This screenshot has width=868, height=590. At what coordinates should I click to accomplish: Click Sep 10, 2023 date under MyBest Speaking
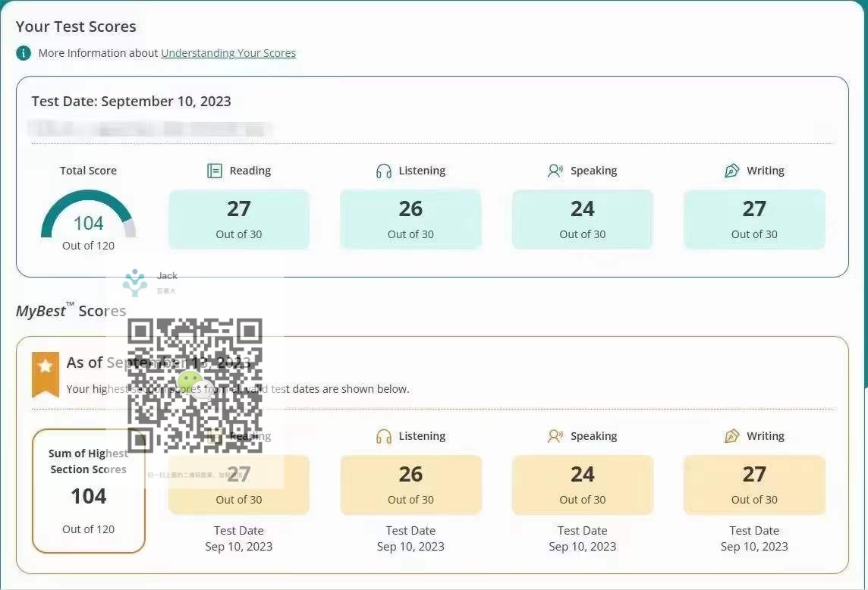pos(583,547)
